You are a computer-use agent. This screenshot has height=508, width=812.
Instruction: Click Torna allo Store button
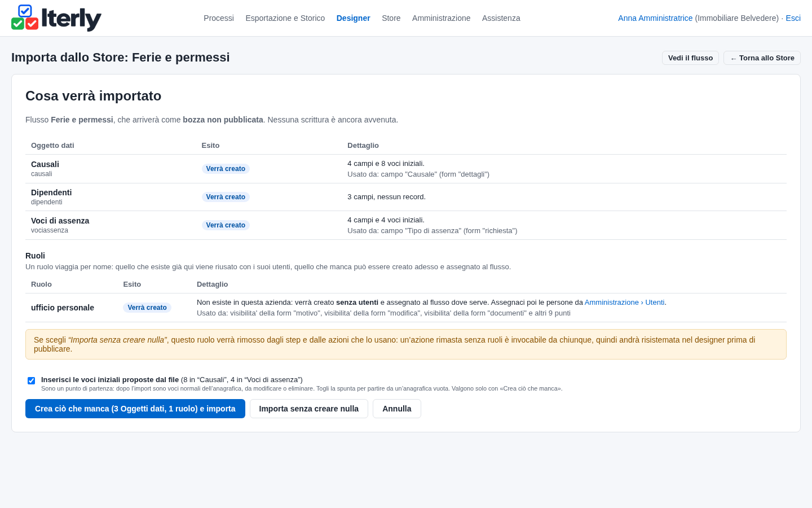tap(762, 58)
